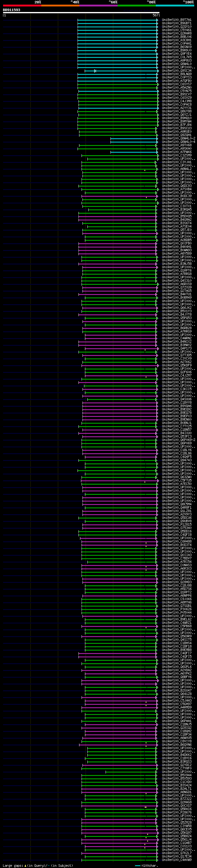Select hit UniRef100_Q0IFB0
This screenshot has width=197, height=868.
click(177, 243)
